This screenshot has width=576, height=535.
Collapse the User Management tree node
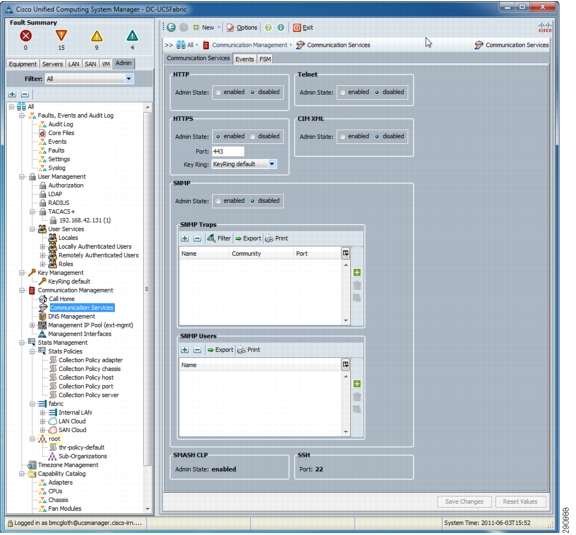22,177
